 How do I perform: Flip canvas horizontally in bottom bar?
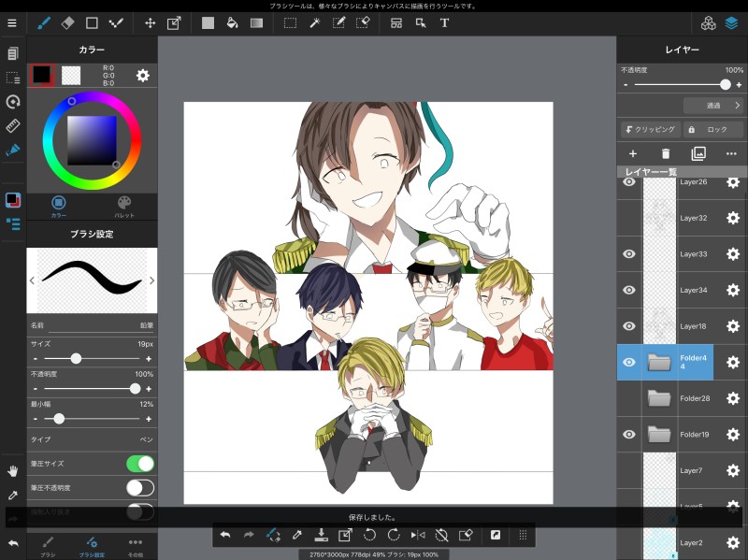[418, 535]
